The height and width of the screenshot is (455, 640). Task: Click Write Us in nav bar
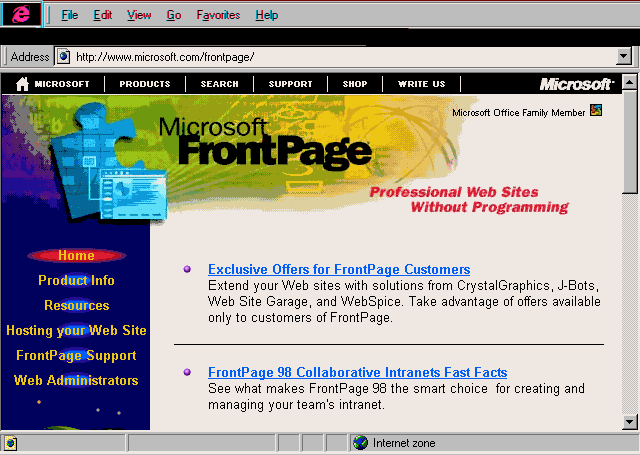click(422, 84)
